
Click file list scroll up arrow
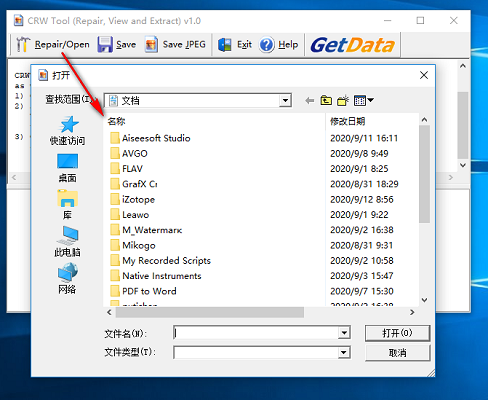point(424,120)
